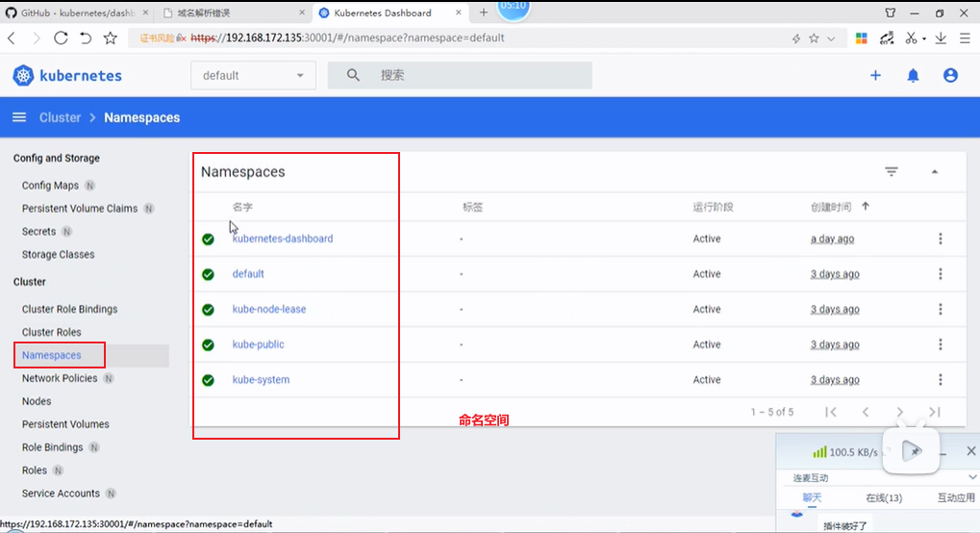Open the kube-node-lease namespace link
The width and height of the screenshot is (980, 533).
[x=268, y=309]
